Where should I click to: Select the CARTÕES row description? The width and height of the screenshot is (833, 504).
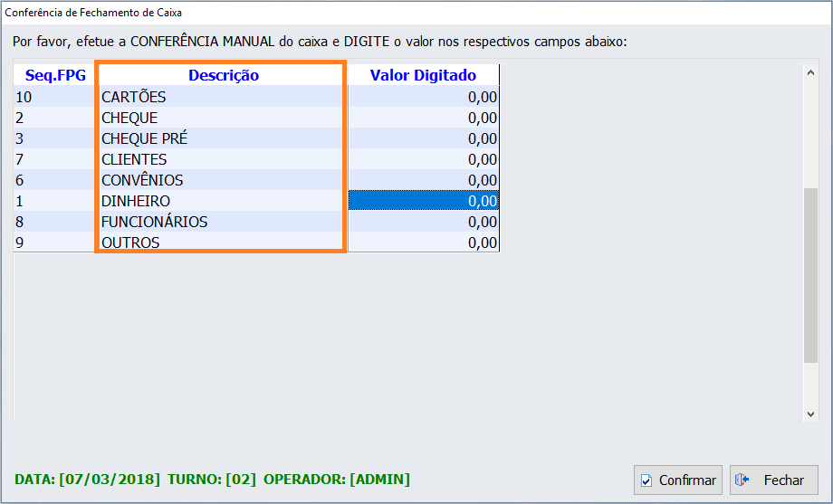point(133,97)
